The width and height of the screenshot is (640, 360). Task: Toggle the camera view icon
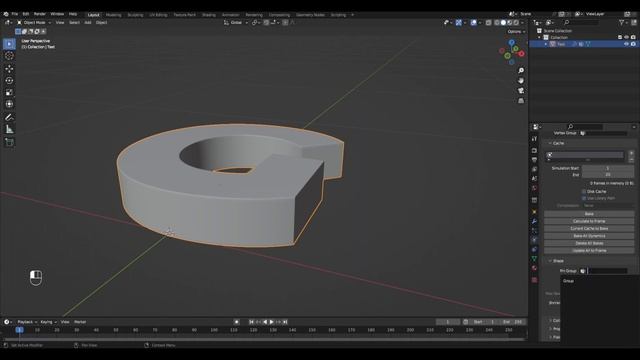521,91
